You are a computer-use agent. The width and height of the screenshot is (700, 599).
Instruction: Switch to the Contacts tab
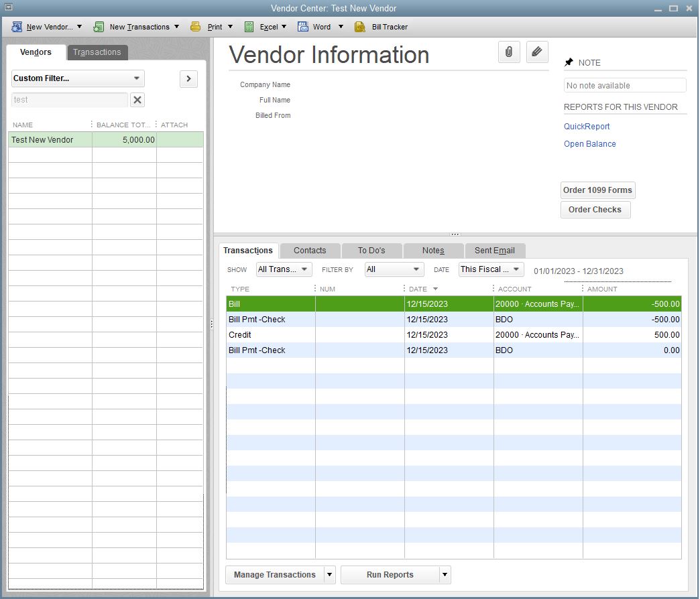[310, 251]
